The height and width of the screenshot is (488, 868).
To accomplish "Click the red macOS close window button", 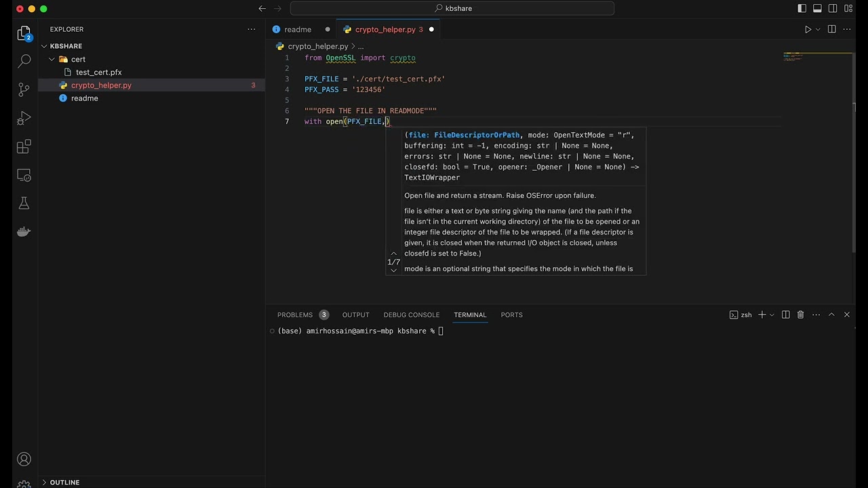I will pos(20,9).
